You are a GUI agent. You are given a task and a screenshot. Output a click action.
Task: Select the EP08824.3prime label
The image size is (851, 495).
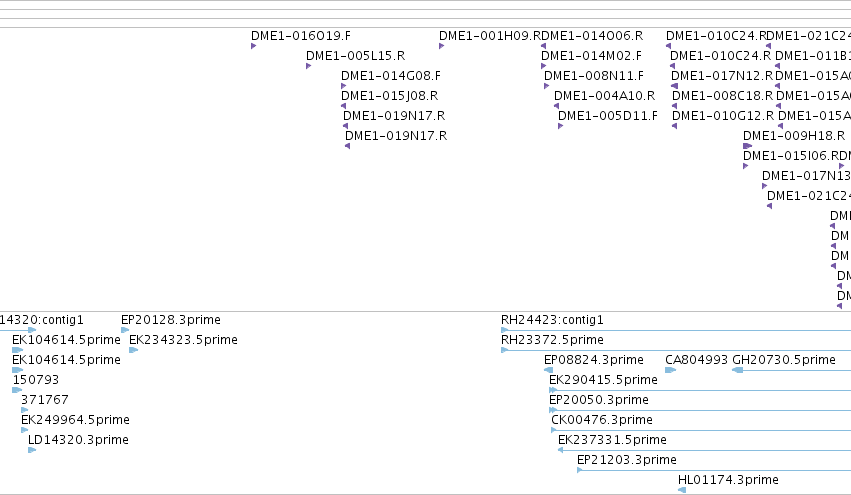coord(594,360)
